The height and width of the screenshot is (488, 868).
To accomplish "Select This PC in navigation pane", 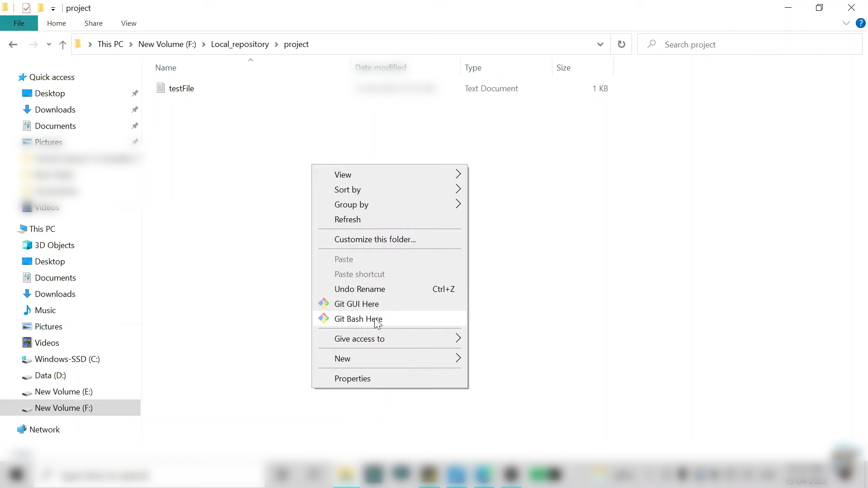I will pos(42,229).
